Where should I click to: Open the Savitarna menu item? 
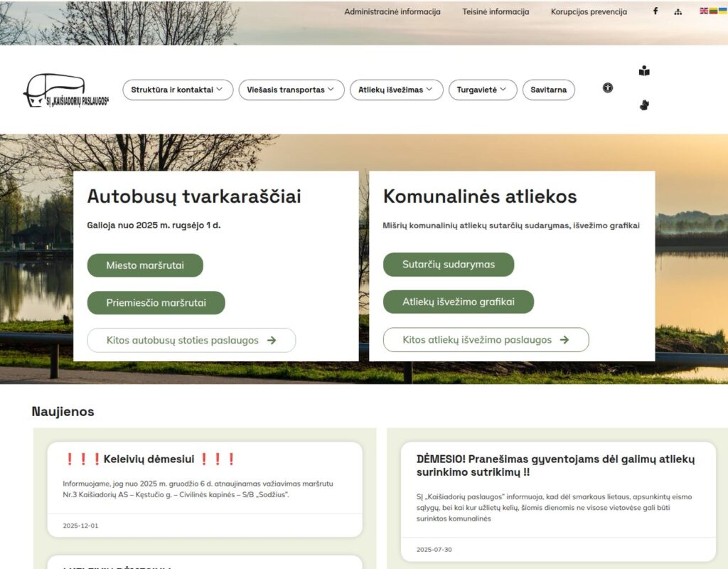click(x=548, y=90)
